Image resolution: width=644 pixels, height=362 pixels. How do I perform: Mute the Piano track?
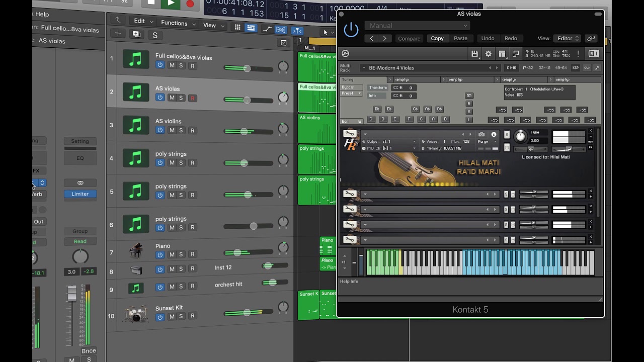[x=172, y=254]
